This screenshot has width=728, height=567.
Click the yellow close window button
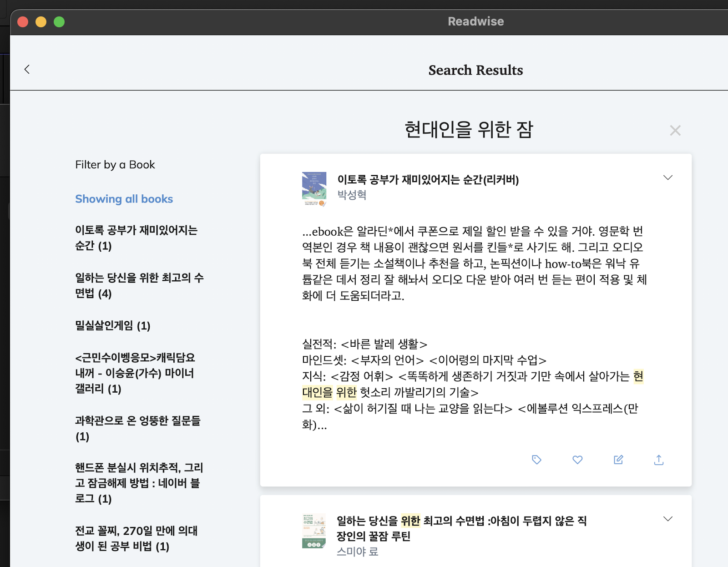(x=41, y=22)
